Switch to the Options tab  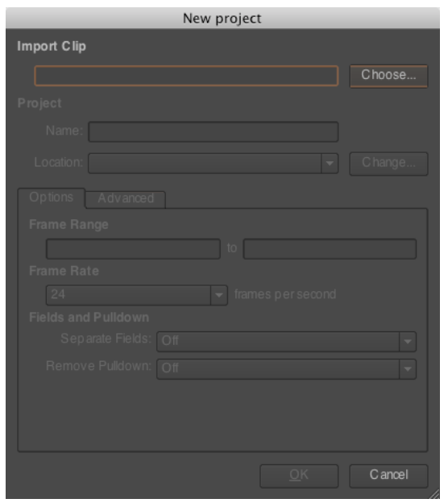(52, 197)
